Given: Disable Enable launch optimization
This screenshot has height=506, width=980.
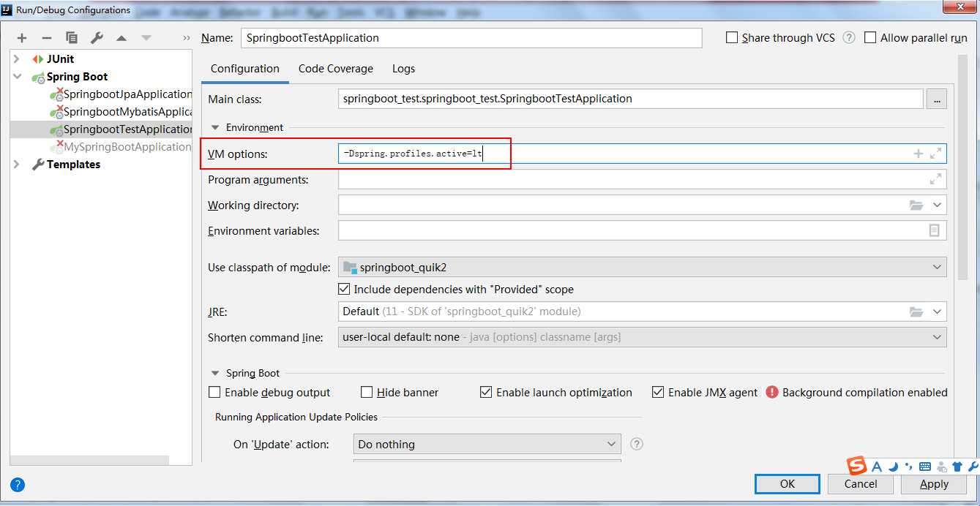Looking at the screenshot, I should click(x=486, y=392).
